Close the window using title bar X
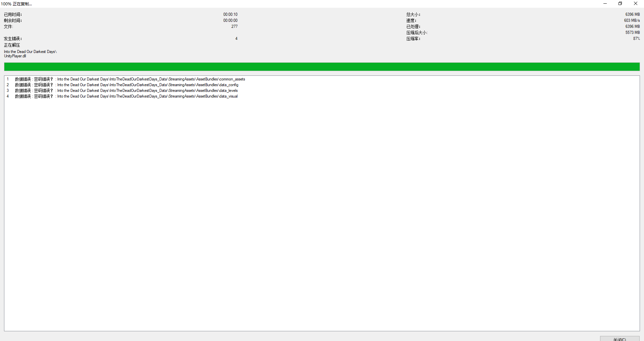 635,4
